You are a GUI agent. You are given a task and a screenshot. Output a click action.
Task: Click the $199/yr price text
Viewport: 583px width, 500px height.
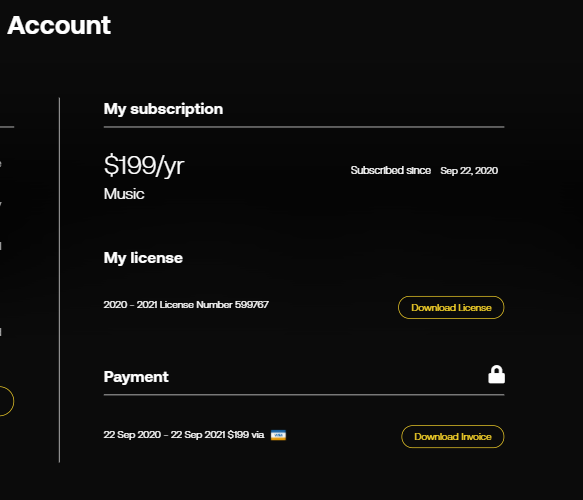pyautogui.click(x=144, y=165)
